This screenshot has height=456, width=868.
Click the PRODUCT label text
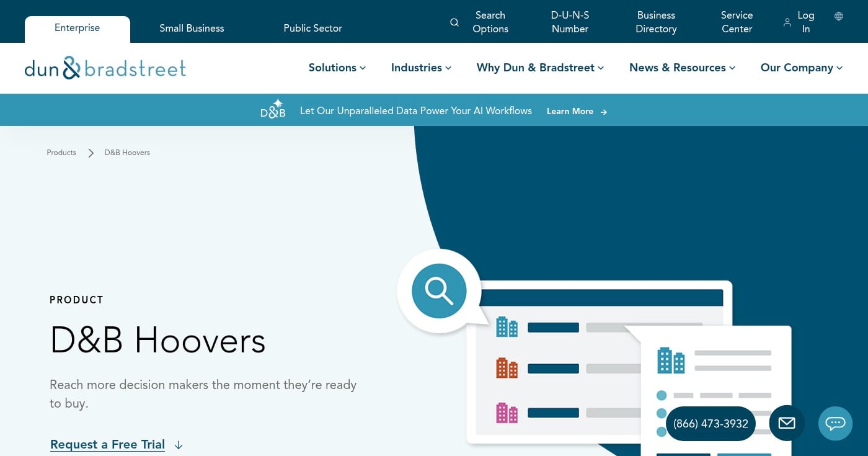click(76, 300)
